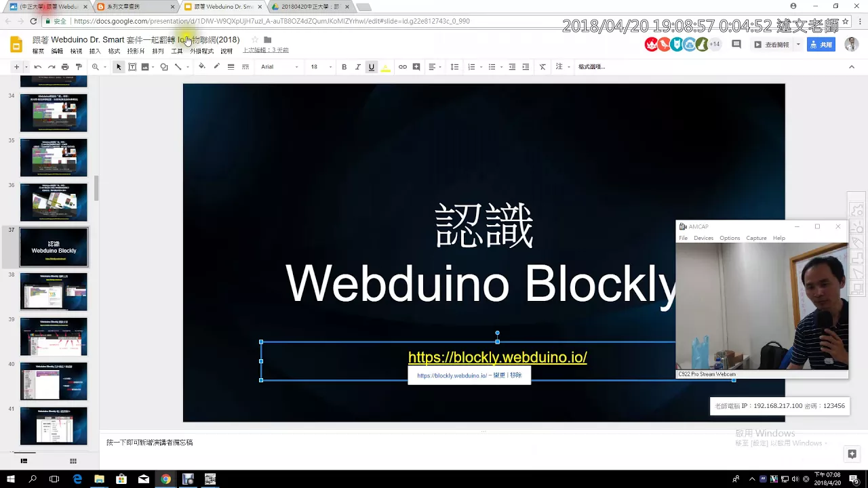The width and height of the screenshot is (868, 488).
Task: Click the Move to folder icon
Action: pyautogui.click(x=268, y=40)
